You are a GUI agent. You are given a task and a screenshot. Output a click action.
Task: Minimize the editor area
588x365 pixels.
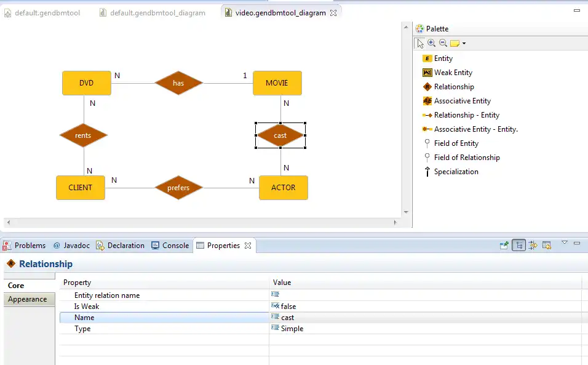click(x=577, y=10)
